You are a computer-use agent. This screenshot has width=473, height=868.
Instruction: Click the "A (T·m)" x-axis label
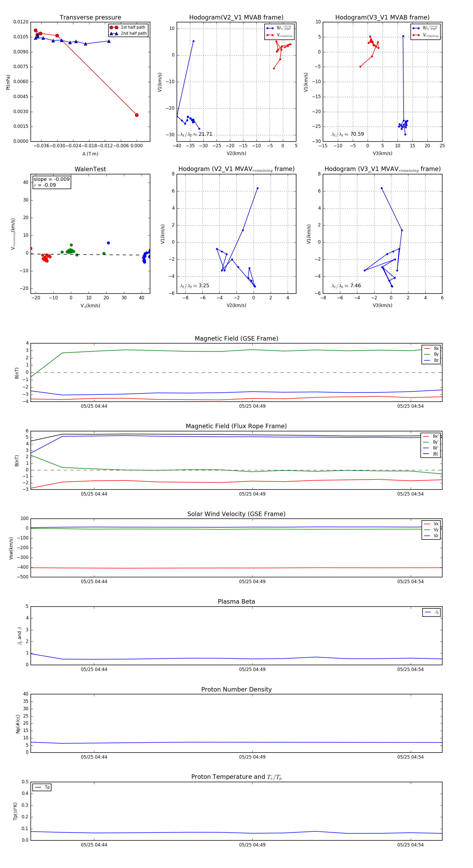[x=90, y=154]
